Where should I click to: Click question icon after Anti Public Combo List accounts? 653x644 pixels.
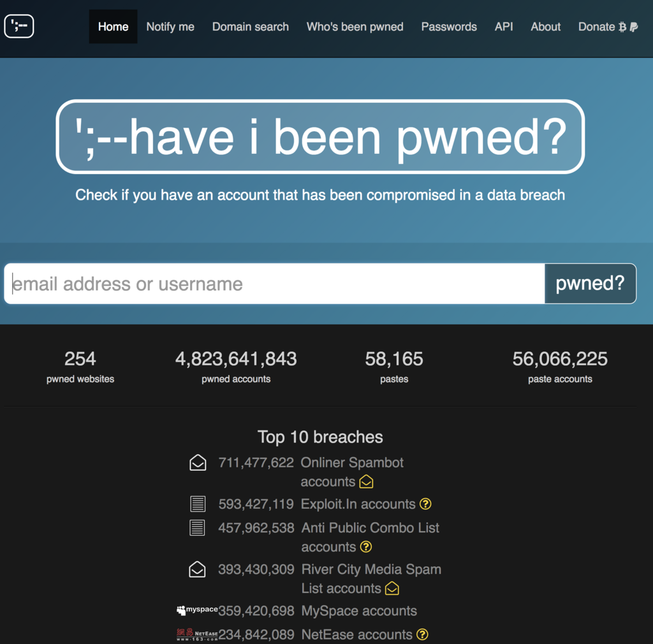(x=365, y=546)
